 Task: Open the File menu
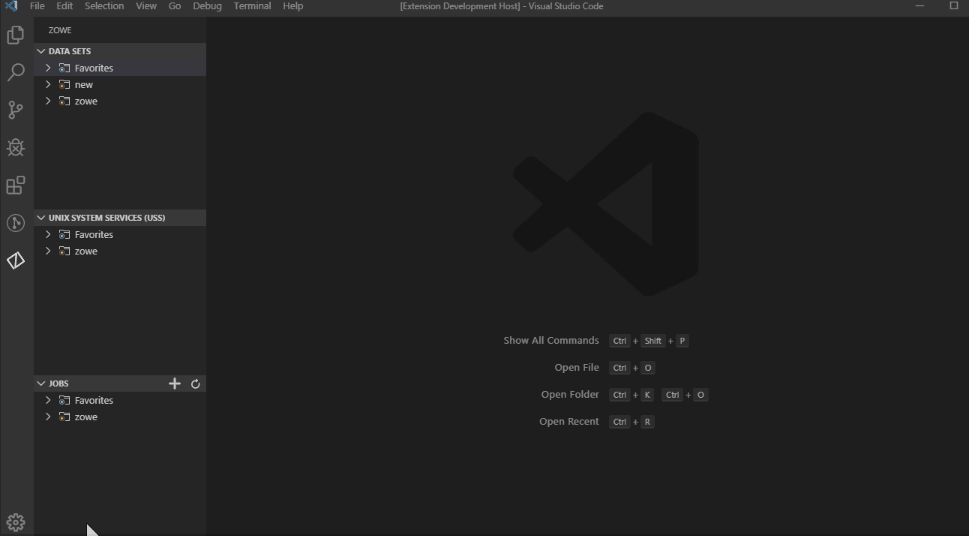(x=37, y=6)
